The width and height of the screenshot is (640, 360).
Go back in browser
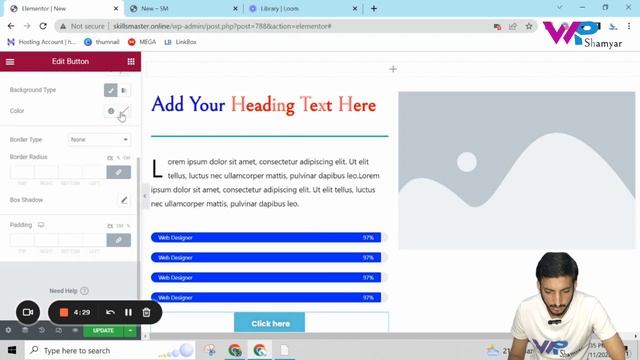point(11,26)
